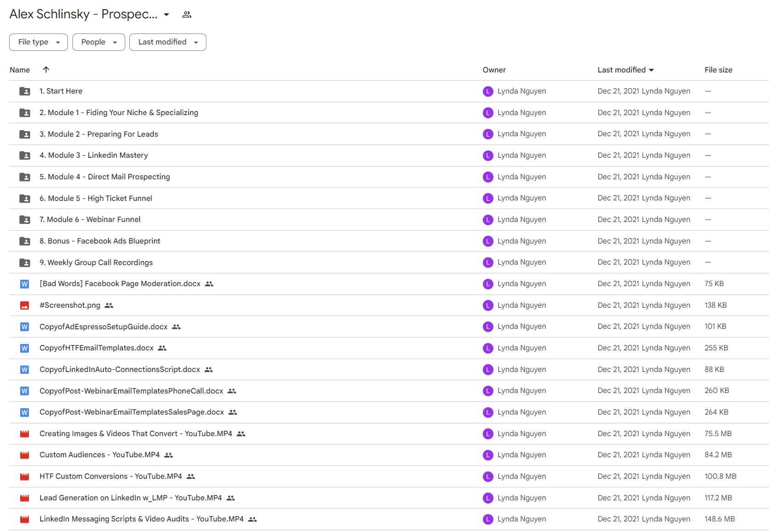Select the 1. Start Here folder name
The image size is (769, 532).
pos(61,91)
